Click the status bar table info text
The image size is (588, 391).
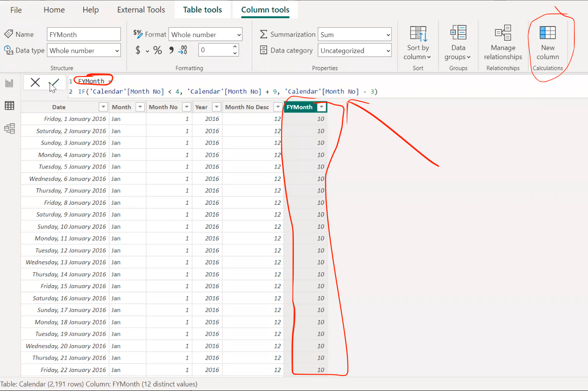coord(99,384)
